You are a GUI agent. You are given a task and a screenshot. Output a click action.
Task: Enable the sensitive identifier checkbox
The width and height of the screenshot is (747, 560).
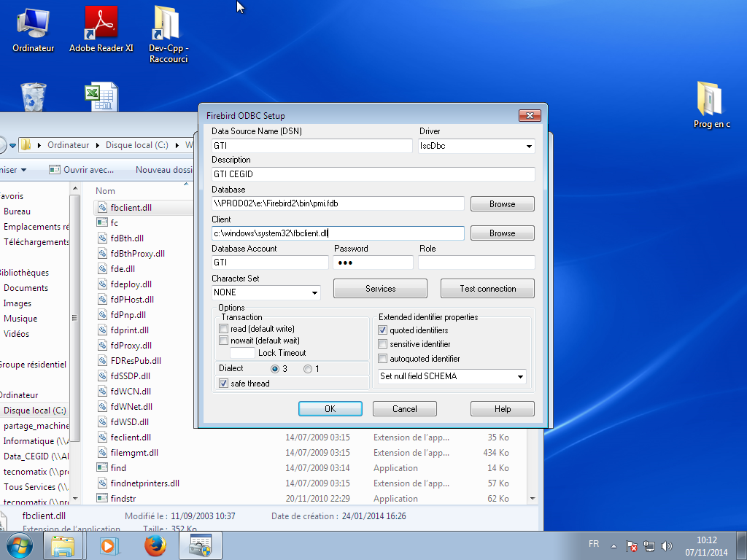tap(382, 344)
